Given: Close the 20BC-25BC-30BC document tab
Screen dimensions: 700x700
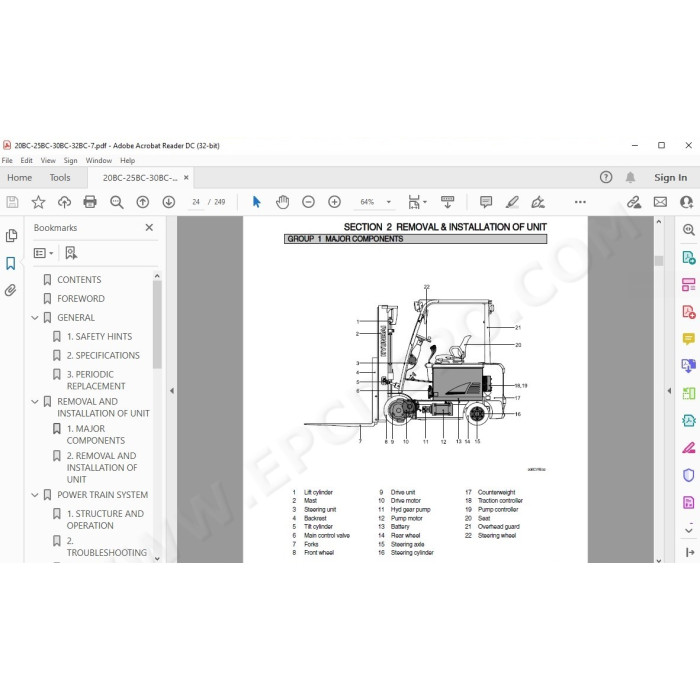Looking at the screenshot, I should [x=186, y=178].
